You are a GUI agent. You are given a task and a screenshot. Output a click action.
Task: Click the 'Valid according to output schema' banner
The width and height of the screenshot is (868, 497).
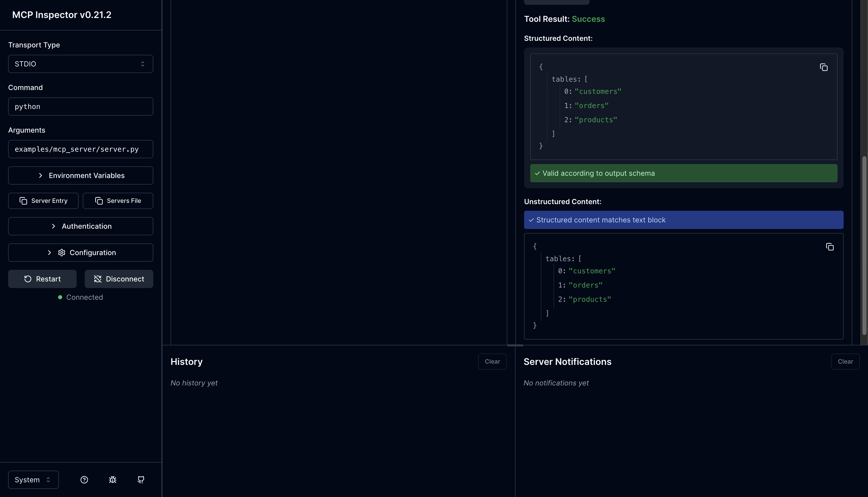click(683, 173)
